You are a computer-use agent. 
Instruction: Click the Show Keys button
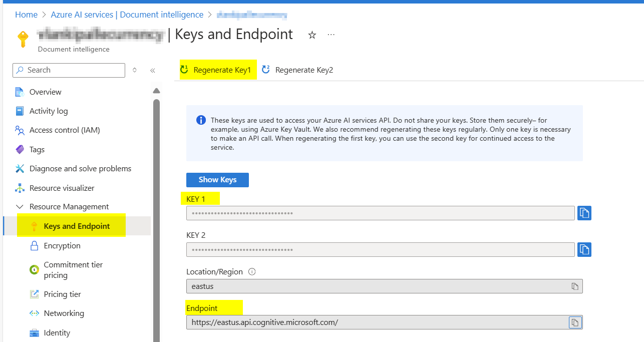[x=217, y=180]
